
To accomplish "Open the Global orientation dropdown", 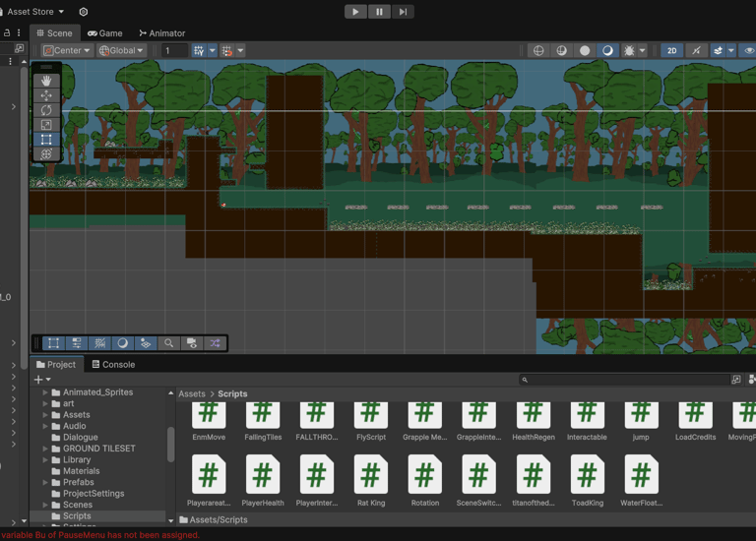I will click(122, 50).
